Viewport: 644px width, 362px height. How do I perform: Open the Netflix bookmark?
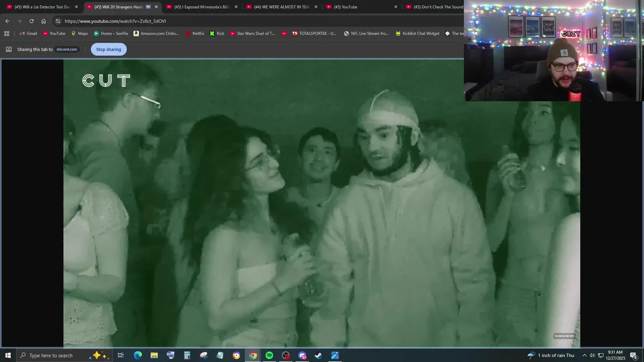[195, 34]
